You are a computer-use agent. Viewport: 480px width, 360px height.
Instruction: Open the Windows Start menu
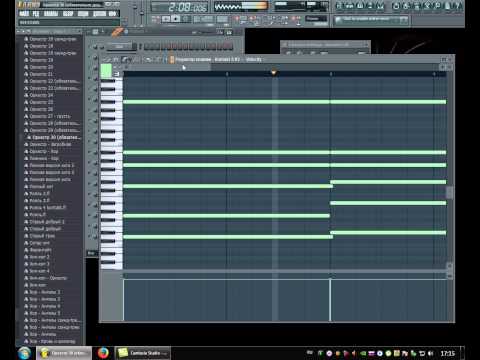point(24,353)
